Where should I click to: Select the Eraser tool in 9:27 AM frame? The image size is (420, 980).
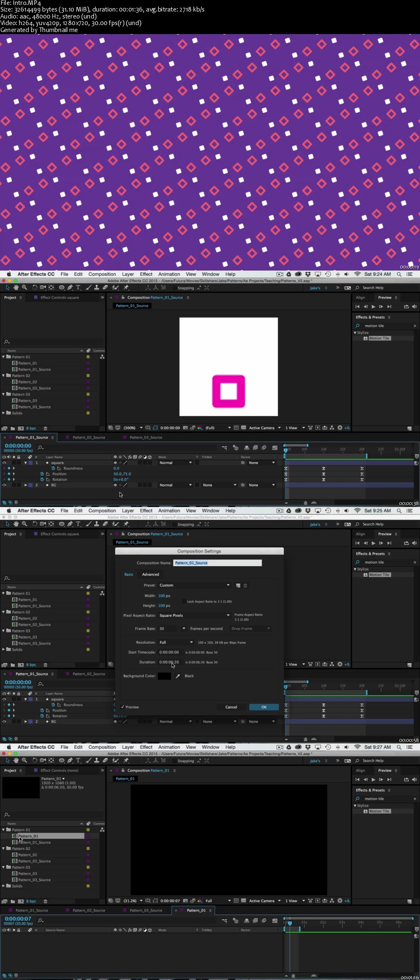105,760
